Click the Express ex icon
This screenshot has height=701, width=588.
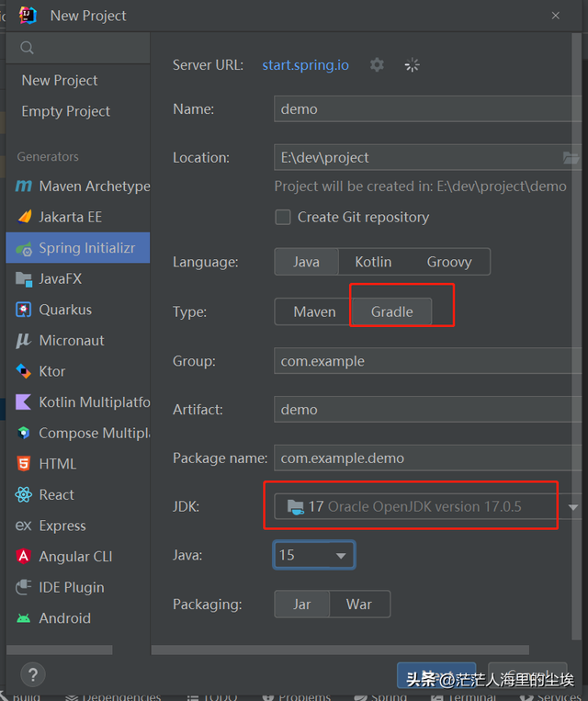coord(23,526)
